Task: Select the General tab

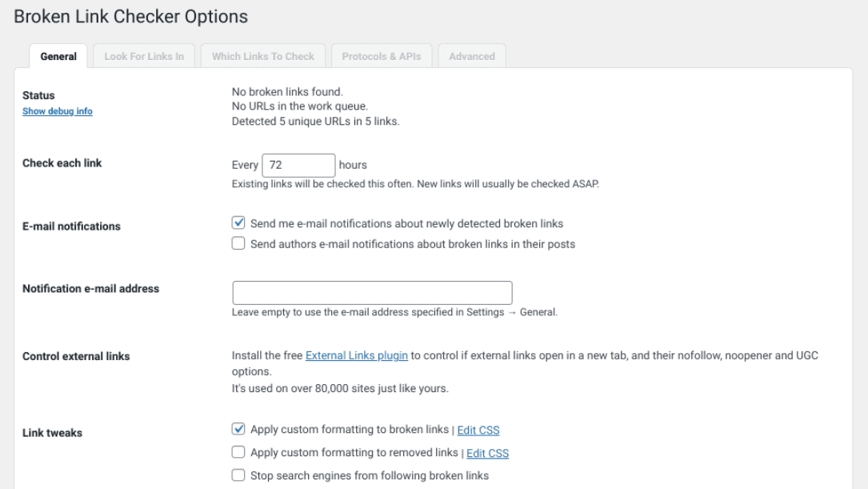Action: click(x=58, y=56)
